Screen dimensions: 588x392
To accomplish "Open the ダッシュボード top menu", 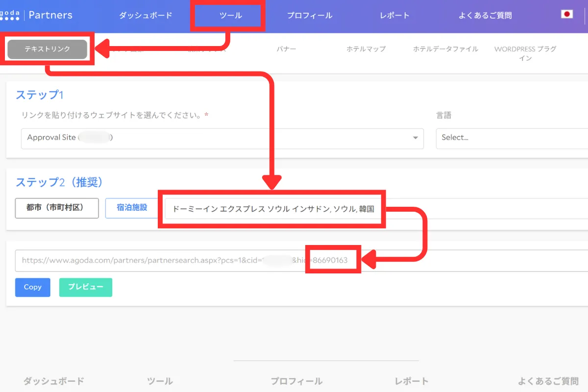I will pyautogui.click(x=146, y=15).
